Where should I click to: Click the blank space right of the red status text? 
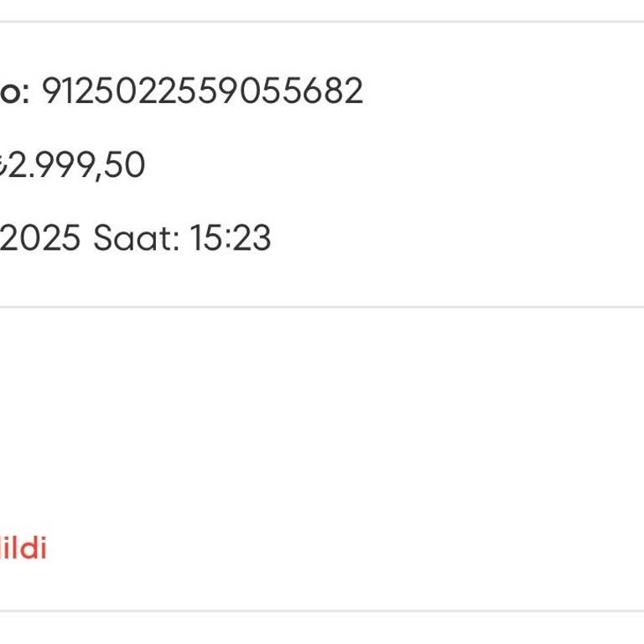pos(335,549)
